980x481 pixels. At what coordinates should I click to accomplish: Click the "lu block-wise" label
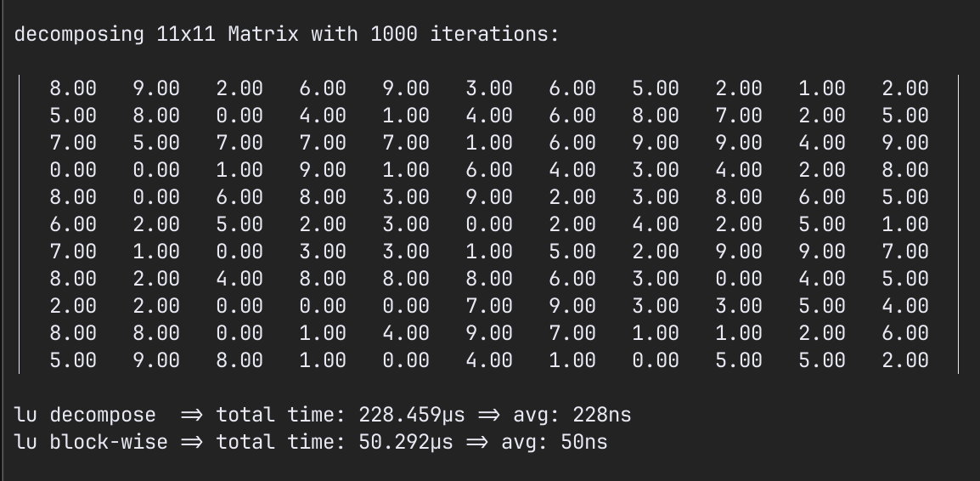(91, 442)
